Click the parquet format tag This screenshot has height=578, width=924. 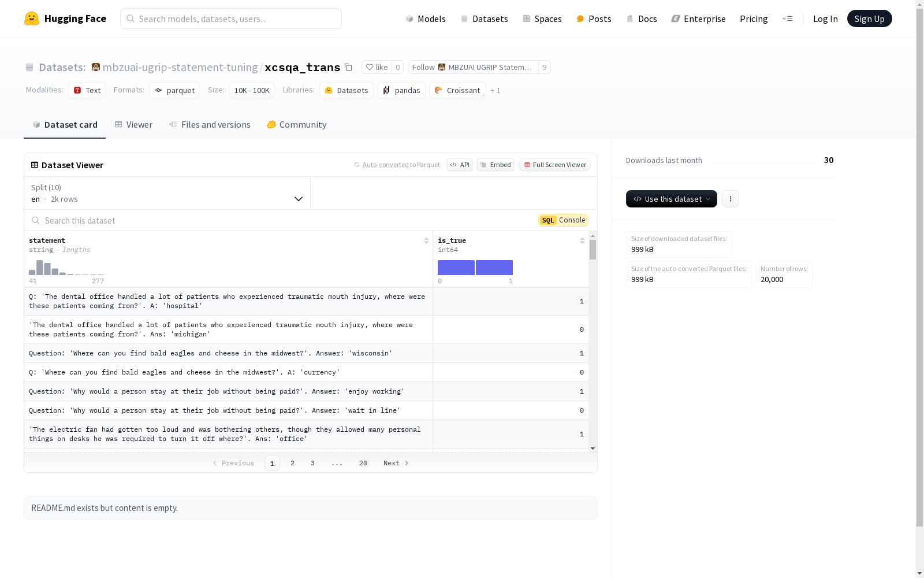(x=174, y=90)
